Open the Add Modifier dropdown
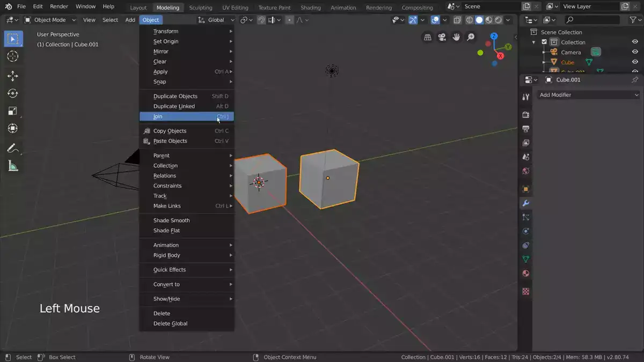The height and width of the screenshot is (362, 644). click(589, 95)
